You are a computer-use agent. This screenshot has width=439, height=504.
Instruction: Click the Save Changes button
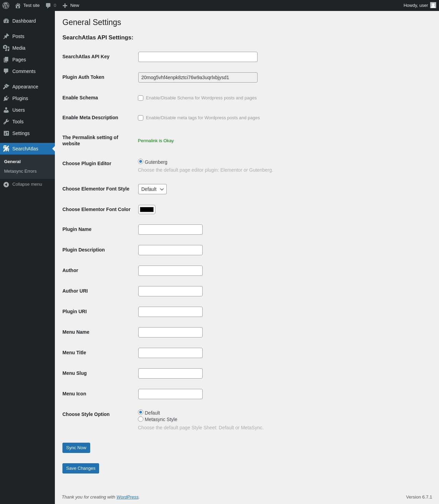tap(81, 468)
